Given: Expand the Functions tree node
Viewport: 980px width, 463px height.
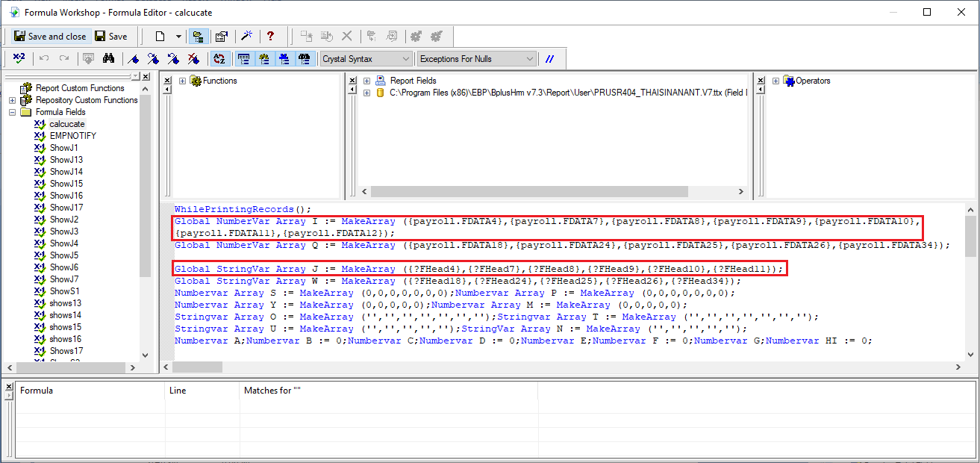Looking at the screenshot, I should pyautogui.click(x=183, y=81).
